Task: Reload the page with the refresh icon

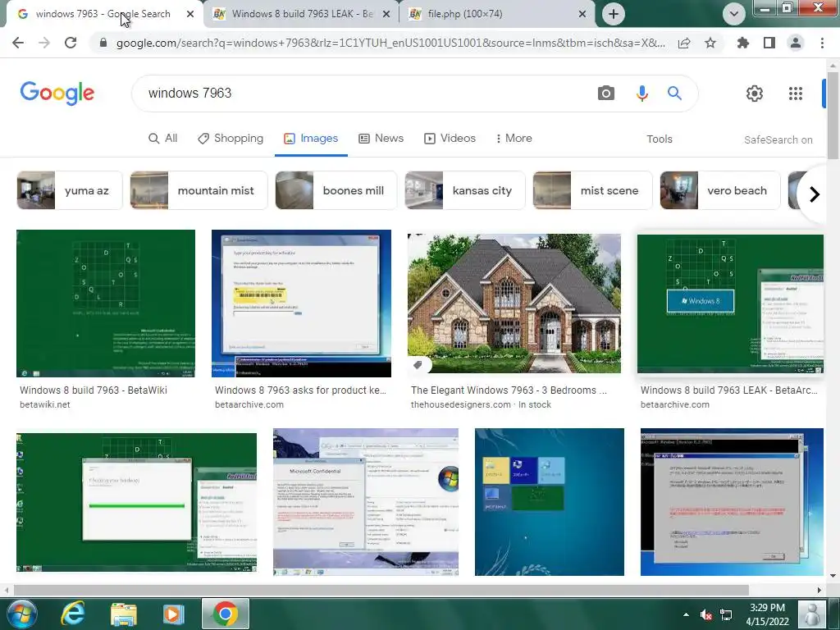Action: point(71,43)
